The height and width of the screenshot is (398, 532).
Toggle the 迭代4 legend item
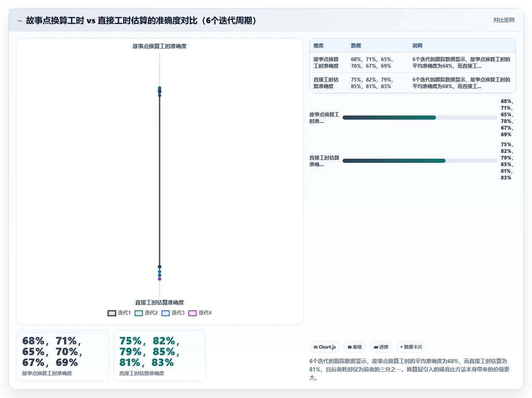coord(200,313)
